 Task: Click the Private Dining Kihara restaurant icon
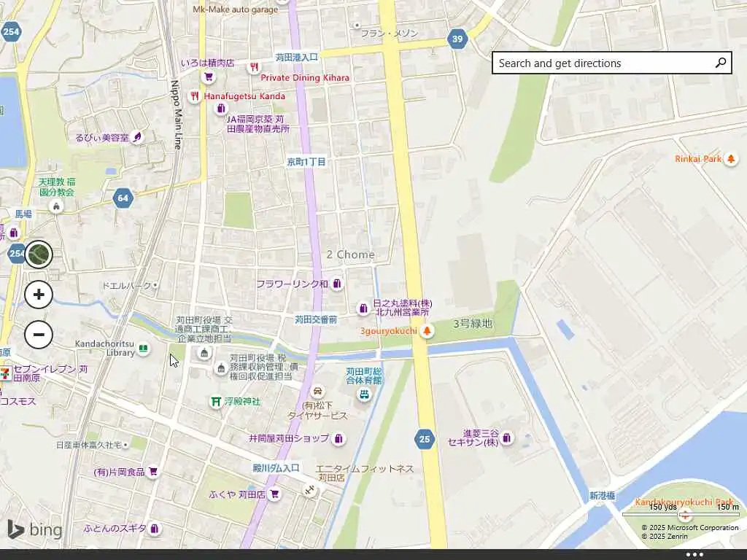point(255,67)
